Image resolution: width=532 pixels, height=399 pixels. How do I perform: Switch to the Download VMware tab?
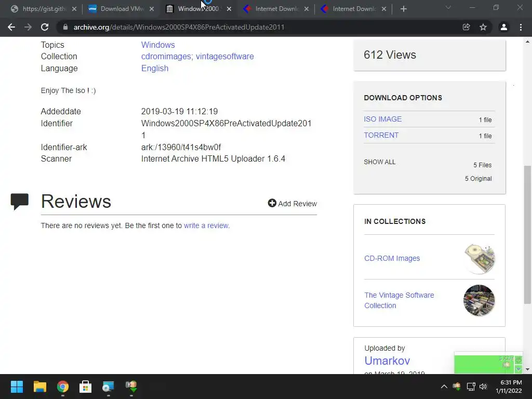117,9
